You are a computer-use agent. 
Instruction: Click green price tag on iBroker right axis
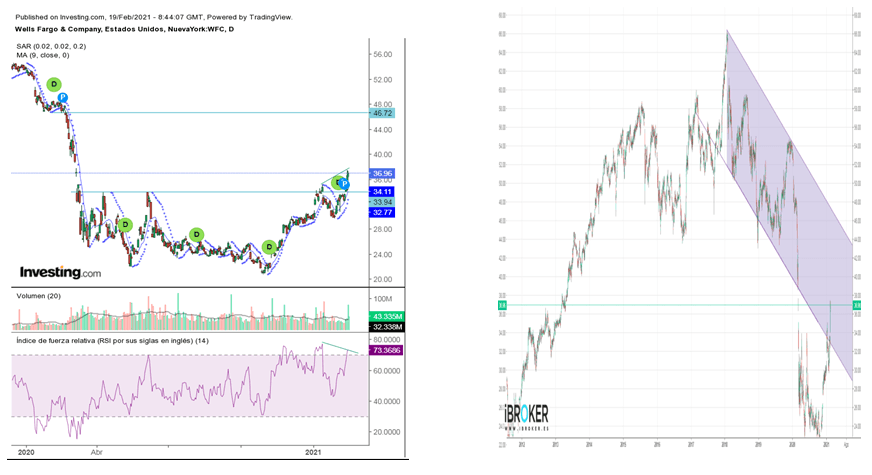pyautogui.click(x=856, y=305)
